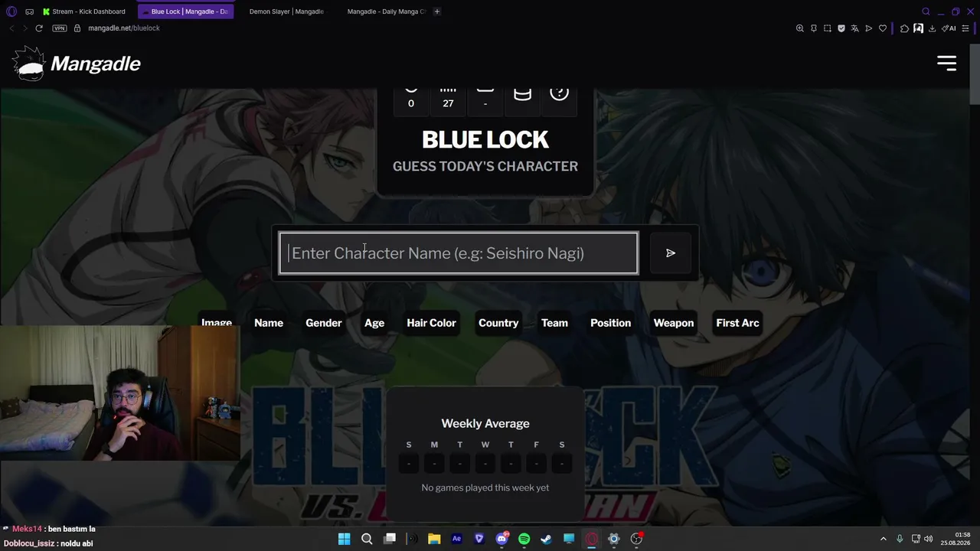Open the Easy Setup sliders icon
The width and height of the screenshot is (980, 551).
pyautogui.click(x=965, y=28)
